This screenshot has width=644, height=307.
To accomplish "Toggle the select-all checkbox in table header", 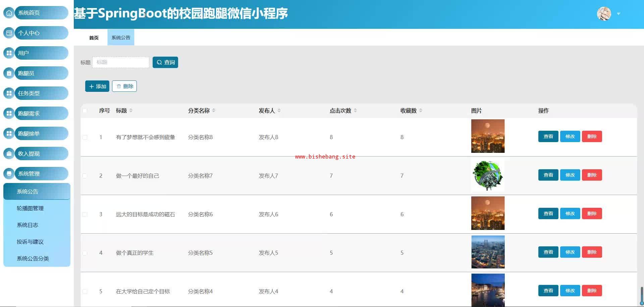I will point(85,111).
